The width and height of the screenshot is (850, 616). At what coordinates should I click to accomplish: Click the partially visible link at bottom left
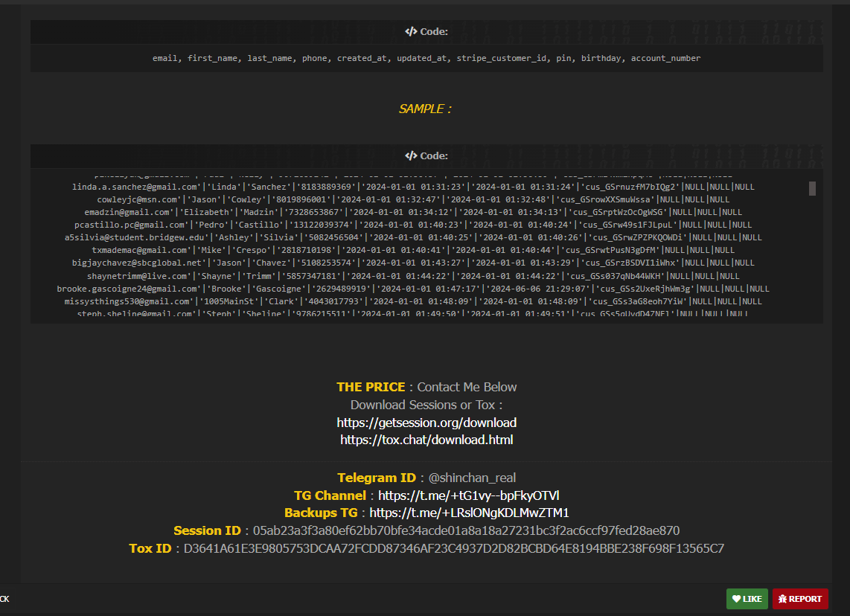[4, 599]
